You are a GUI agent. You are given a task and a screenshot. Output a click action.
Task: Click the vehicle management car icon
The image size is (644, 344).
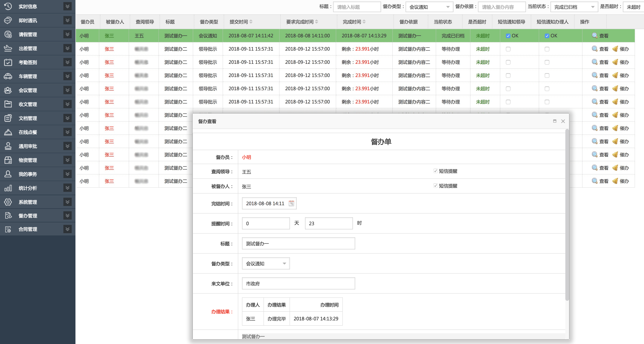pos(8,76)
